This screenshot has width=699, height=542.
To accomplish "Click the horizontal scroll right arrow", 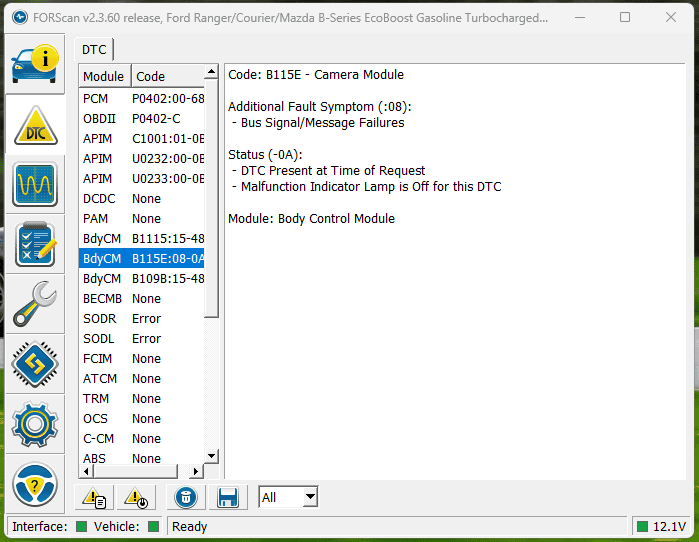I will [x=196, y=471].
